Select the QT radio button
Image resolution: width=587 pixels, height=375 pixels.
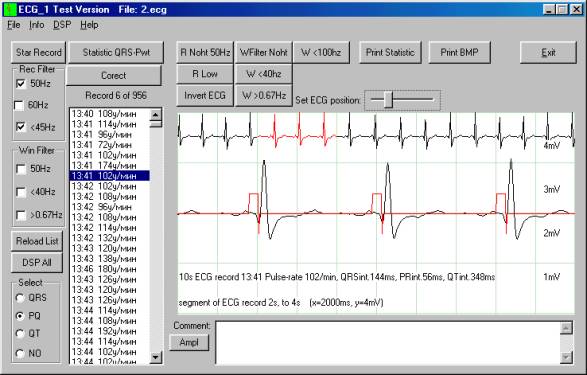[x=20, y=333]
